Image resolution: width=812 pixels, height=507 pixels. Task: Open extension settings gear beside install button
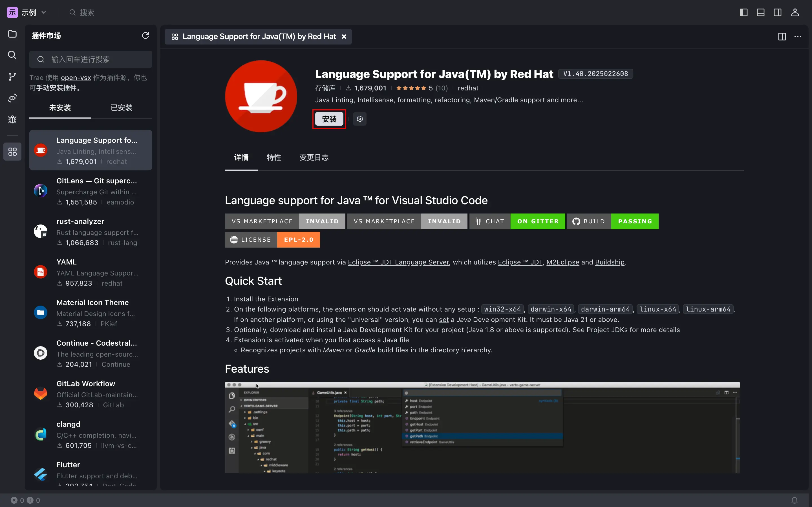360,119
